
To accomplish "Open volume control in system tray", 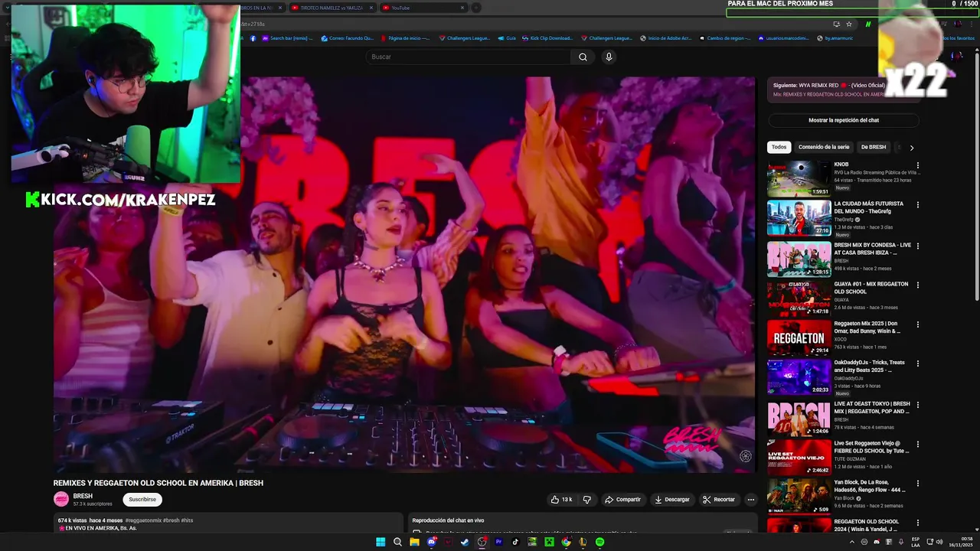I will pyautogui.click(x=939, y=542).
